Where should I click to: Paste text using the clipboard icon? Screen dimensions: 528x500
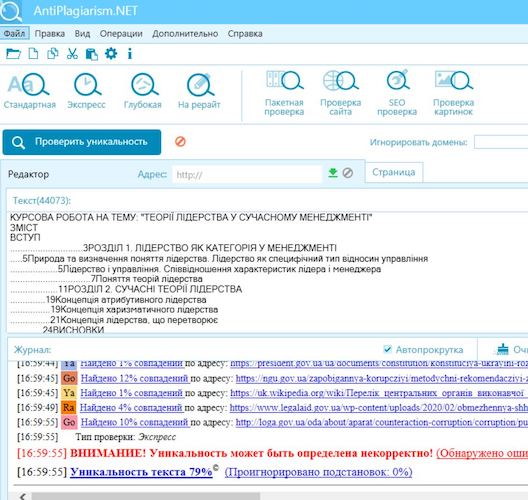[92, 54]
